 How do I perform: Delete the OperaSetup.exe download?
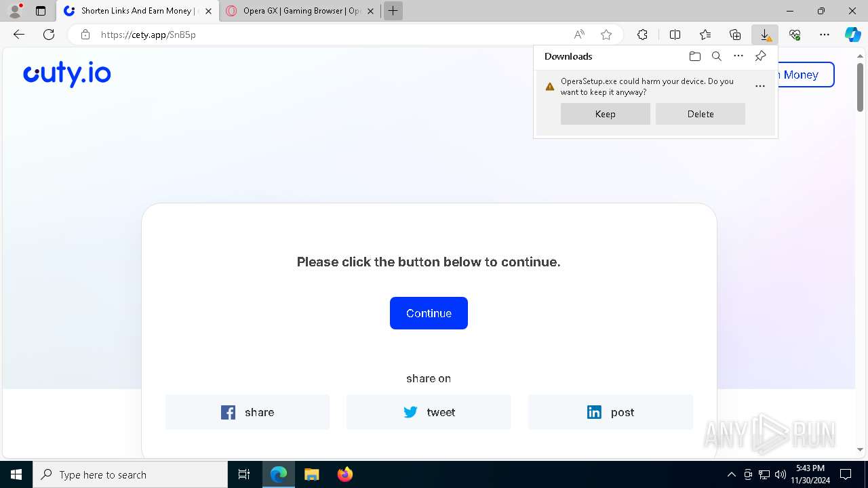click(x=701, y=114)
